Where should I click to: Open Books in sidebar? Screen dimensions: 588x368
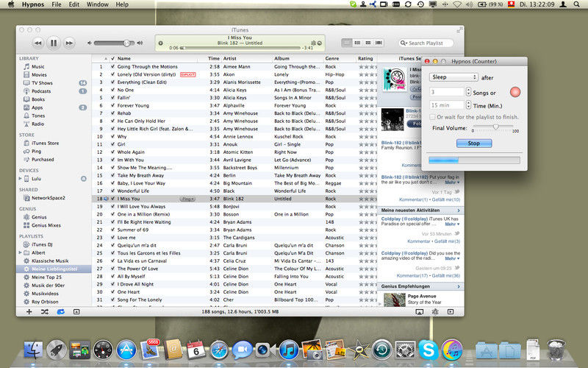coord(38,99)
